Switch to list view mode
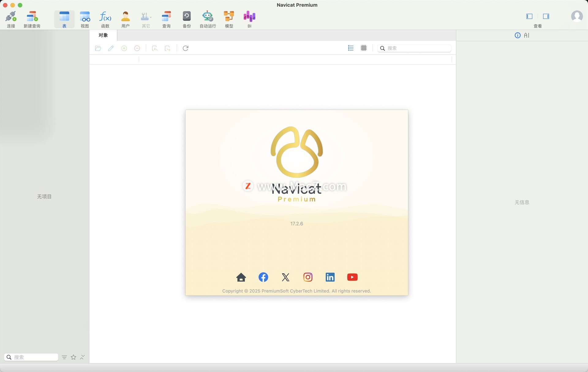The height and width of the screenshot is (372, 588). pyautogui.click(x=351, y=48)
